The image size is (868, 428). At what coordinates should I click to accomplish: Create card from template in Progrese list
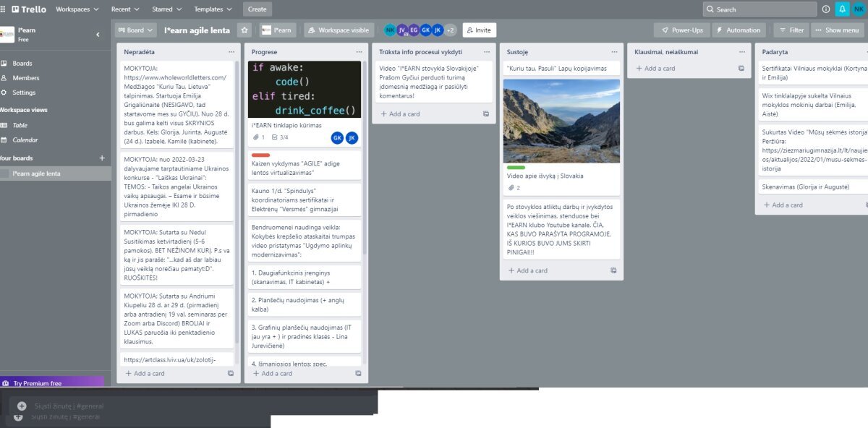pyautogui.click(x=358, y=374)
